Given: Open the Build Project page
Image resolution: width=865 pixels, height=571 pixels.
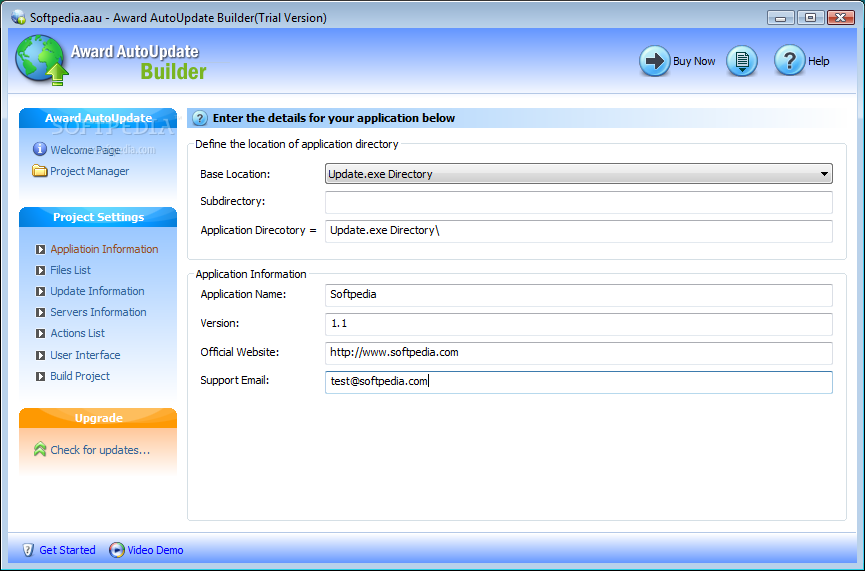Looking at the screenshot, I should coord(80,376).
